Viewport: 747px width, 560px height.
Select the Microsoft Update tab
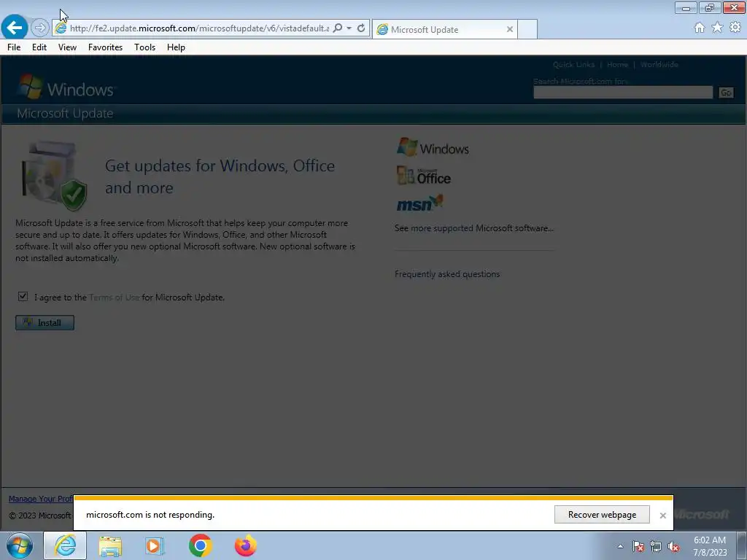click(x=444, y=29)
